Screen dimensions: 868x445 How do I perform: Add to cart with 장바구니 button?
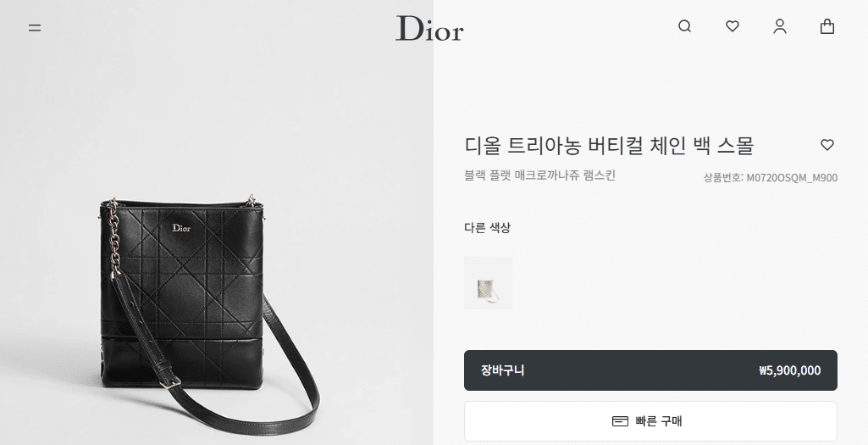[650, 370]
